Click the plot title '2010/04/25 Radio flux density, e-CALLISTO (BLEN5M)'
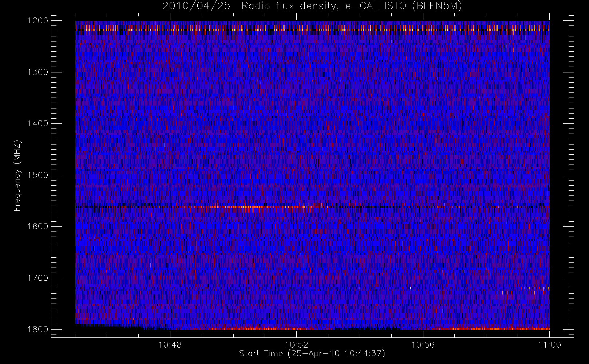The width and height of the screenshot is (589, 364). 312,6
